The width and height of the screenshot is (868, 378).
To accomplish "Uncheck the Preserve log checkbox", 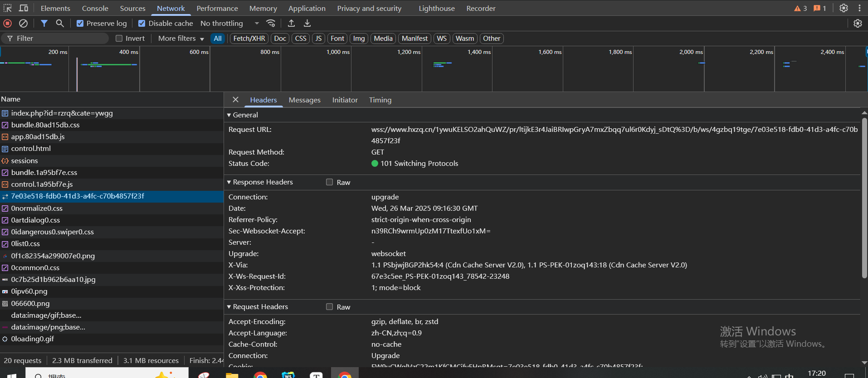I will 80,24.
